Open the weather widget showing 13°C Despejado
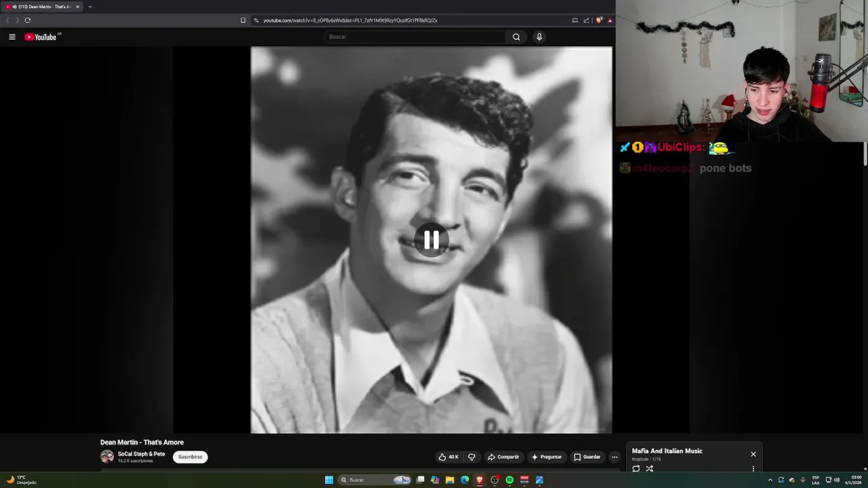This screenshot has height=488, width=868. pos(21,480)
